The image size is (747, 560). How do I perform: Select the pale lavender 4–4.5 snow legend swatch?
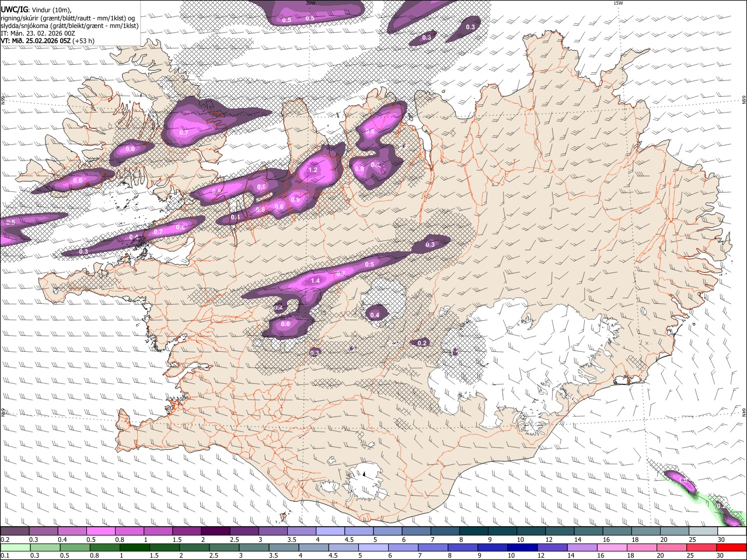(330, 531)
